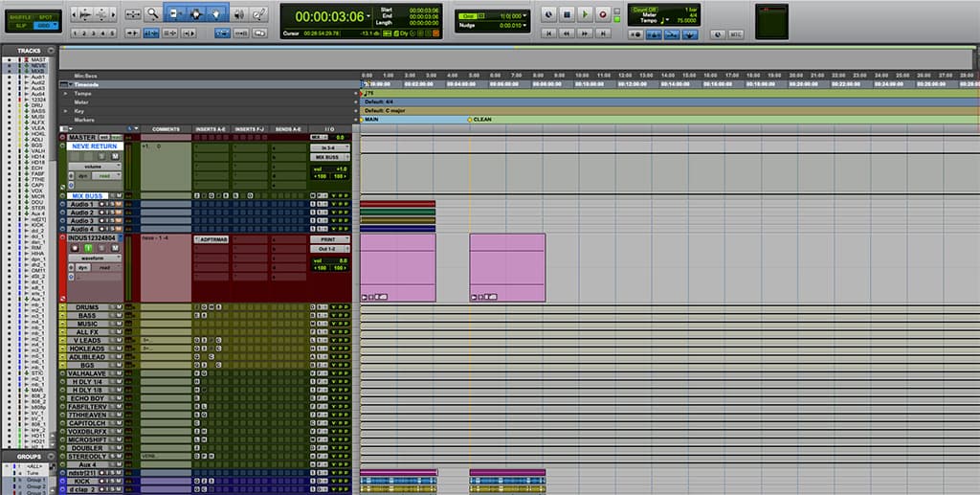
Task: Expand the Tempo ruler
Action: pyautogui.click(x=65, y=93)
